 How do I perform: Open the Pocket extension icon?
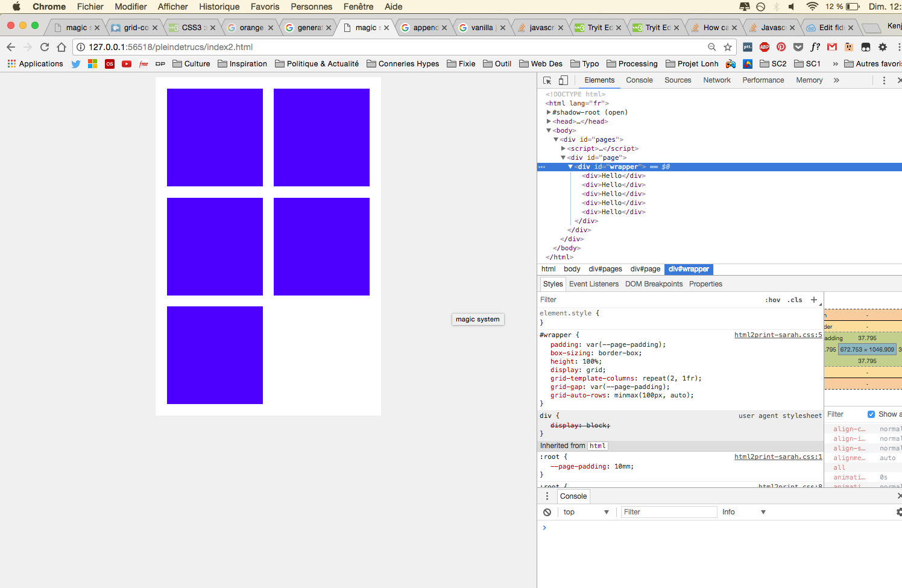(x=798, y=47)
